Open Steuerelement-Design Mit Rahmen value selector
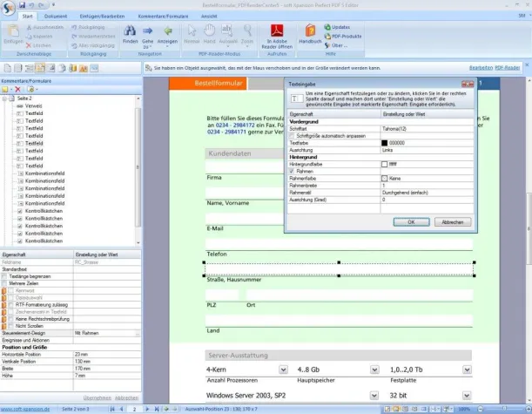Screen dimensions: 532x414 (138, 334)
